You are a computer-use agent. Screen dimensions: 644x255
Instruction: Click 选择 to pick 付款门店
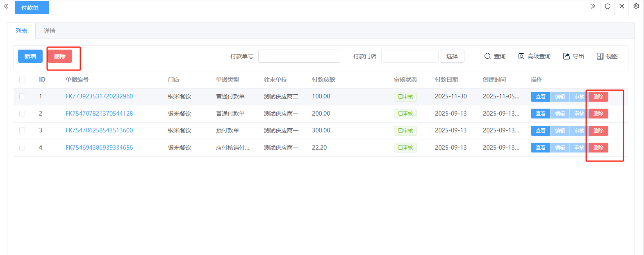pos(452,56)
